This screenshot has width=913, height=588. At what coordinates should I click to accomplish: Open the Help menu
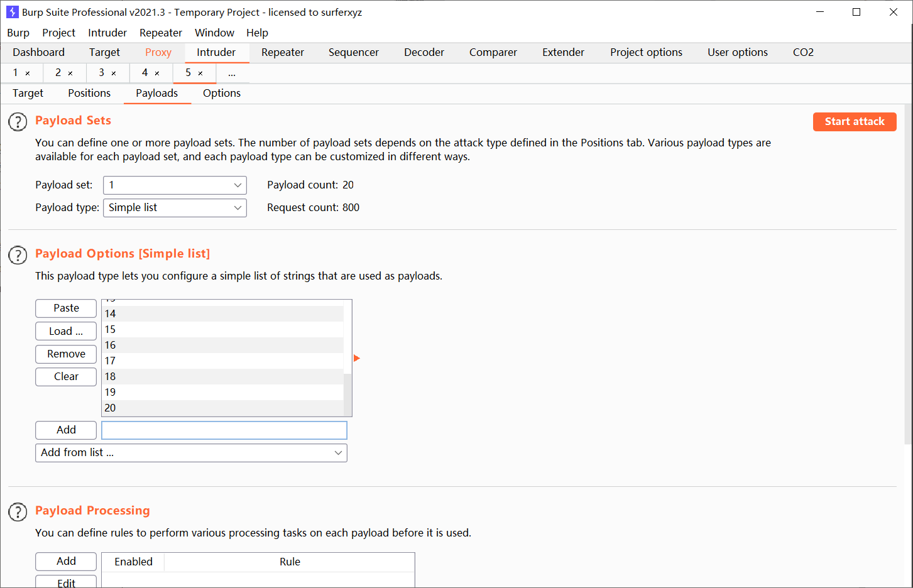(x=257, y=33)
